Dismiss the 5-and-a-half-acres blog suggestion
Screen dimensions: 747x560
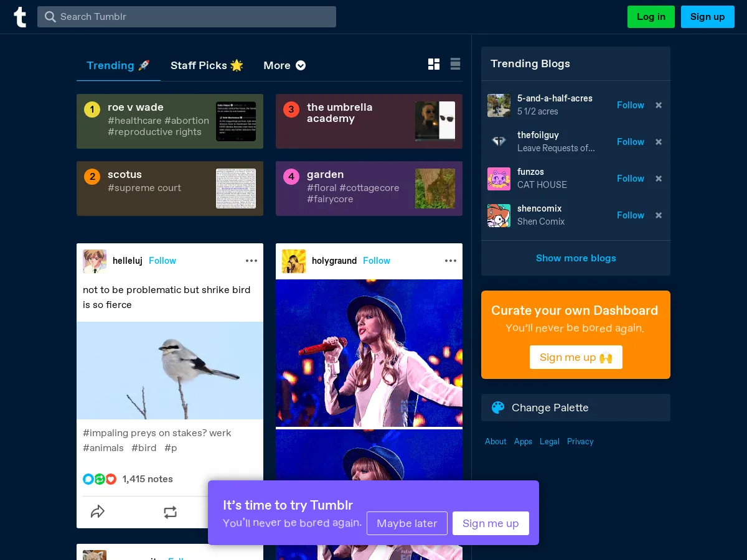pos(659,105)
